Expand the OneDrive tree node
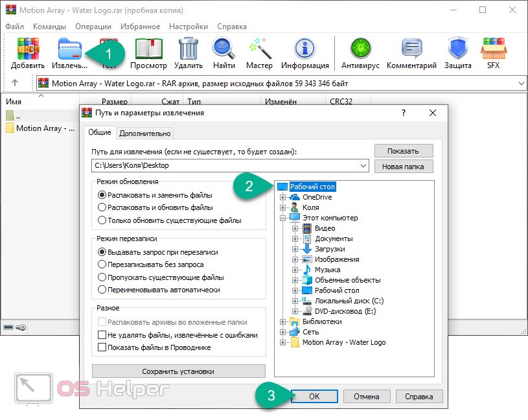Image resolution: width=528 pixels, height=420 pixels. tap(282, 197)
